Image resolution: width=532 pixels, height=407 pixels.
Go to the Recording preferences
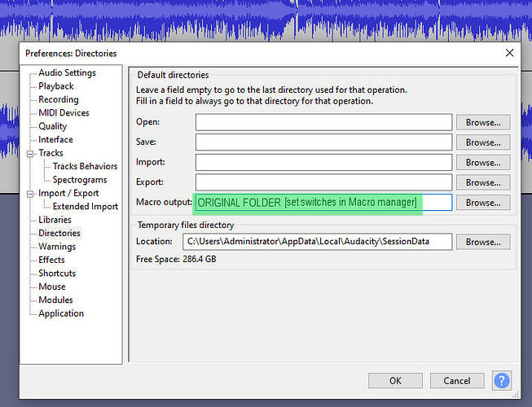point(59,99)
